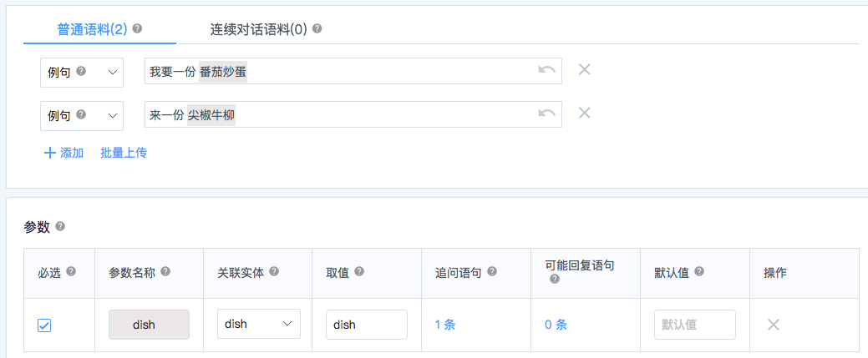868x358 pixels.
Task: Open 例句 dropdown for 番茄炒蛋 row
Action: coord(82,73)
